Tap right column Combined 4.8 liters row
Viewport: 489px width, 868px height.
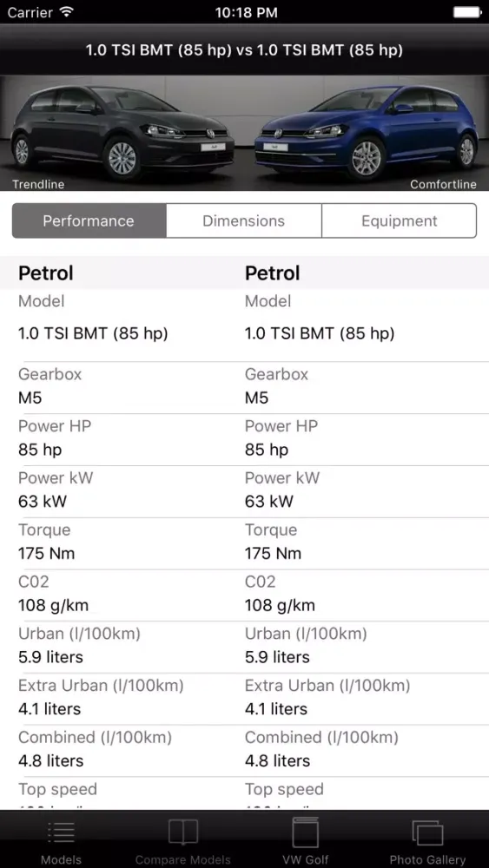[367, 750]
